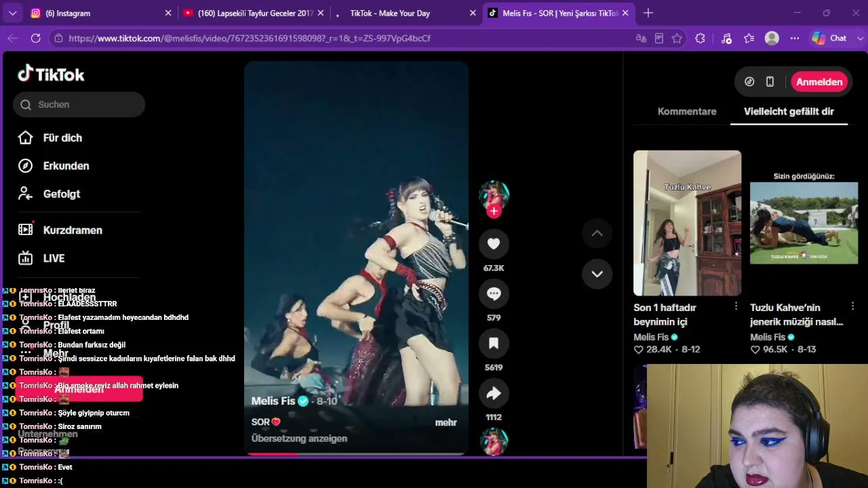
Task: Open the 'Son 1 haftadır beynimin içi' title
Action: coord(667,314)
